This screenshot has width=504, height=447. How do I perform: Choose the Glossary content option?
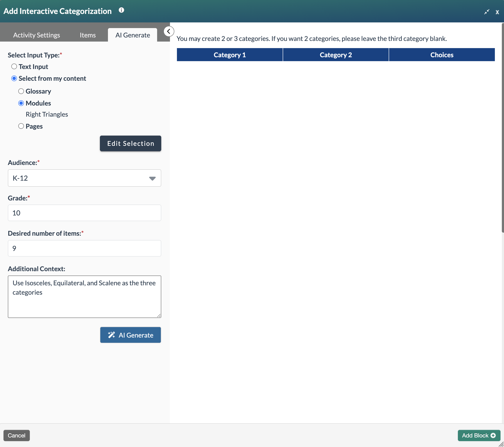coord(21,91)
